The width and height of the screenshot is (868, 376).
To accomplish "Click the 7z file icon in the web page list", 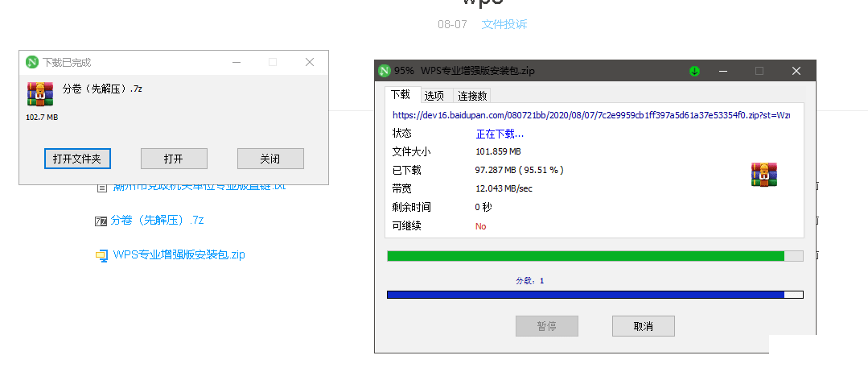I will [101, 221].
